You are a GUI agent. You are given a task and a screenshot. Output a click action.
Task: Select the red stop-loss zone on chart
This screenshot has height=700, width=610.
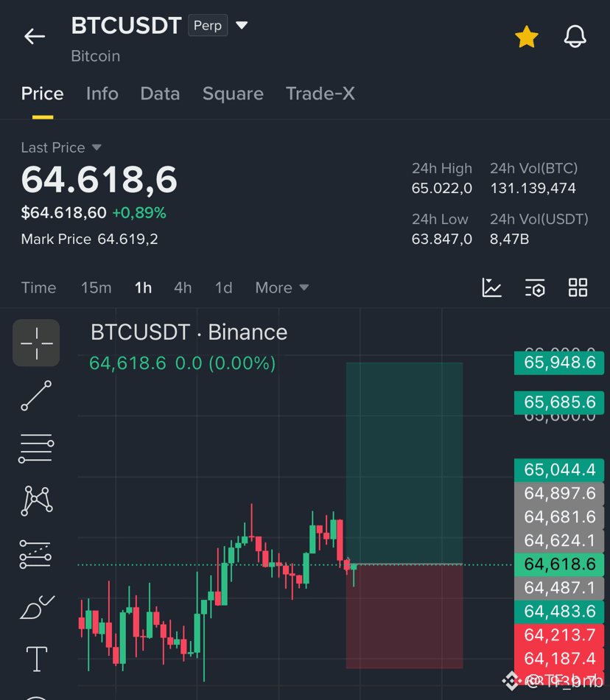(x=404, y=617)
